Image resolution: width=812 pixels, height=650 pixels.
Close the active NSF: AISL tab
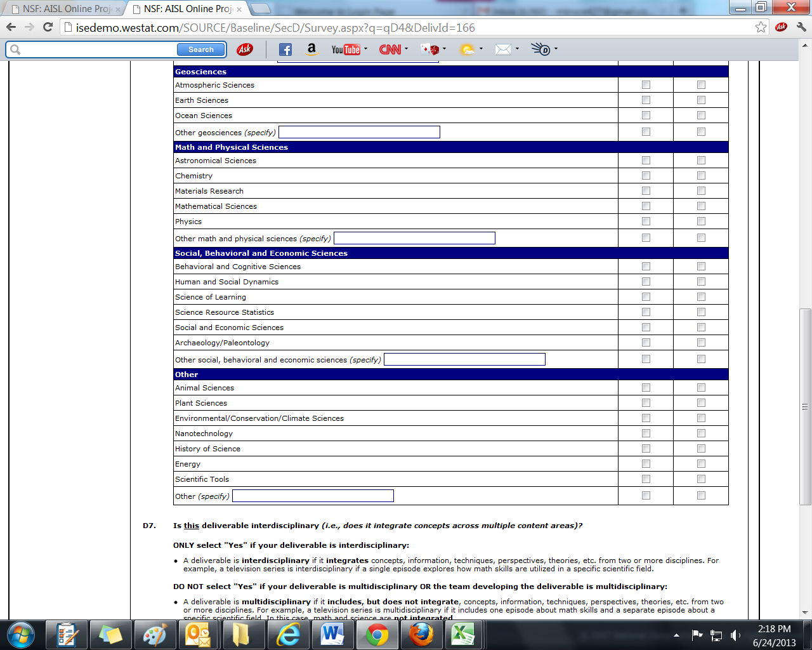tap(239, 10)
